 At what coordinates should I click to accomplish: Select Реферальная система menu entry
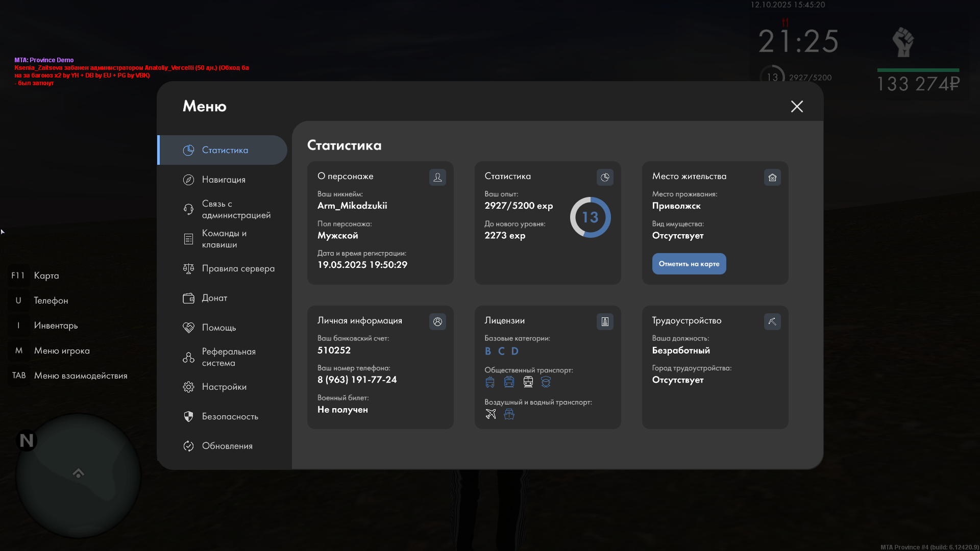tap(228, 357)
